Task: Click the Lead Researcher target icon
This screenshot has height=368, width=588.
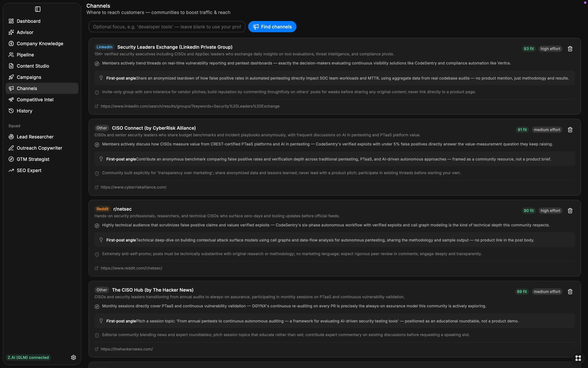Action: [11, 137]
